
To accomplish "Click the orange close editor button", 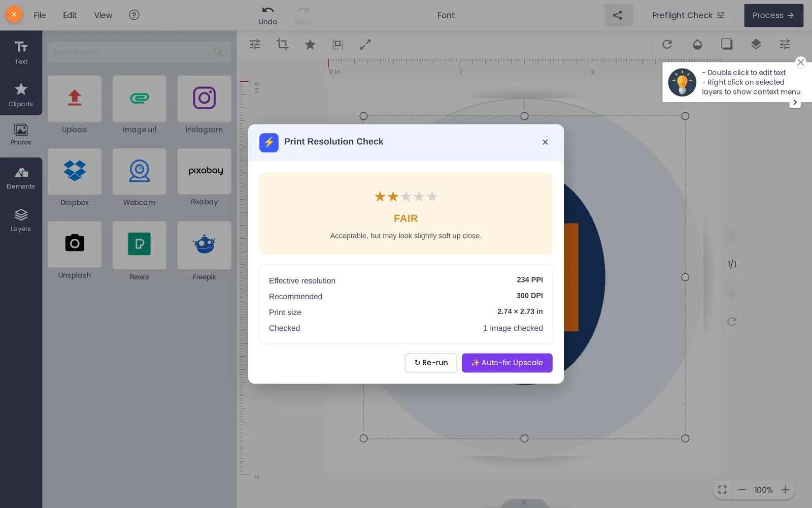I will tap(14, 15).
